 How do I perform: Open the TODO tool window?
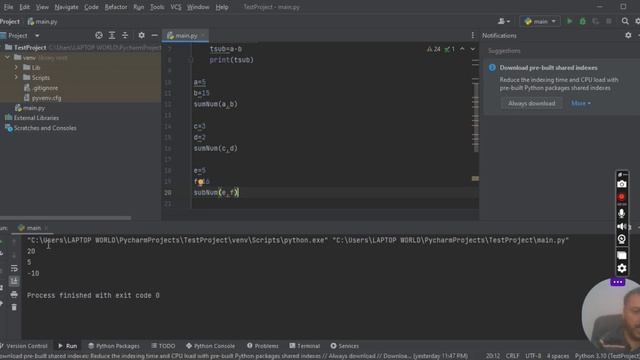point(163,346)
